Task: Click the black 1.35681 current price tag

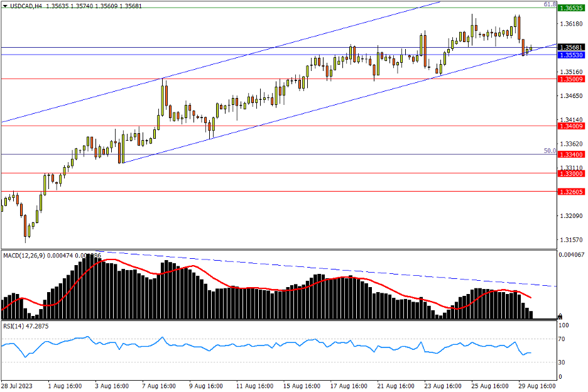Action: pyautogui.click(x=572, y=48)
